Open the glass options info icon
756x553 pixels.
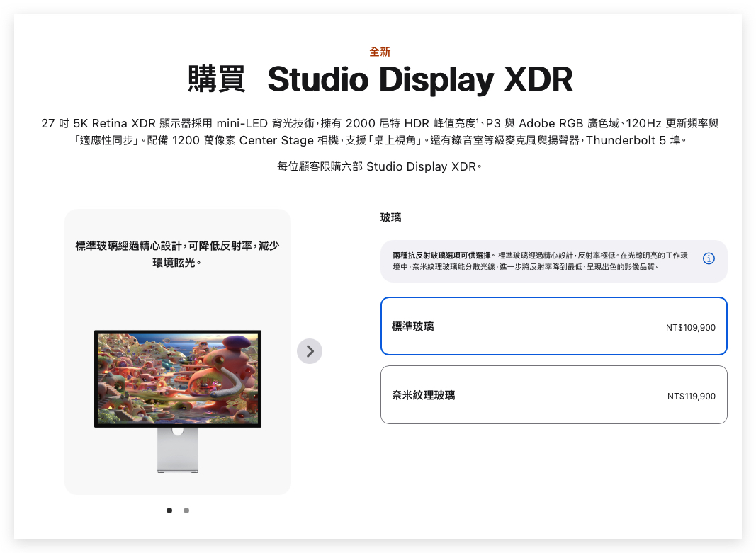[x=709, y=258]
